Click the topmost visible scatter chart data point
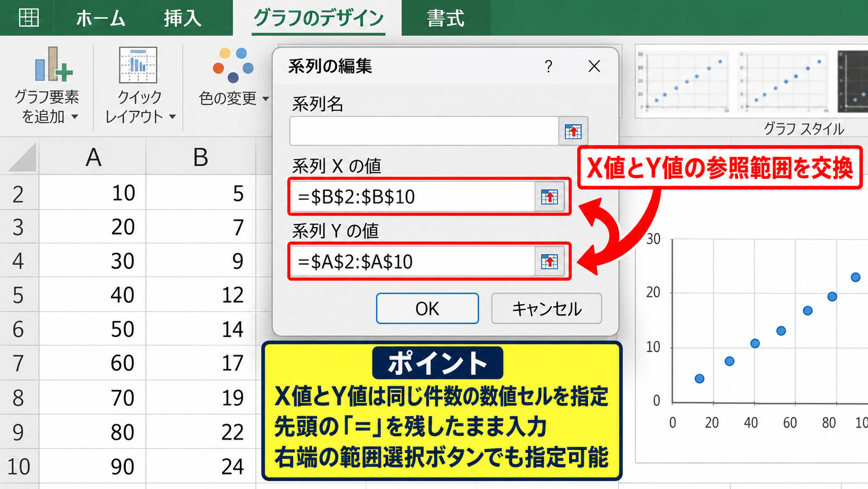The height and width of the screenshot is (489, 868). pyautogui.click(x=856, y=277)
